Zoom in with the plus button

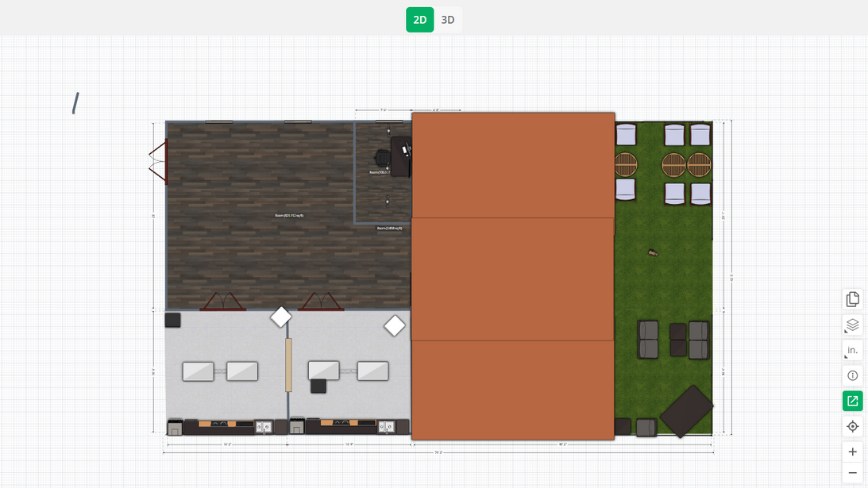pyautogui.click(x=852, y=451)
